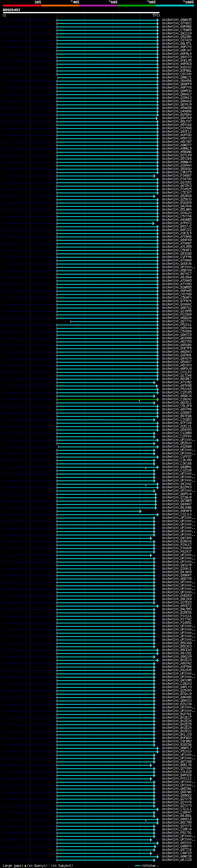This screenshot has width=197, height=868.
Task: Select label UniRef100_Q8H712
Action: coord(177,308)
